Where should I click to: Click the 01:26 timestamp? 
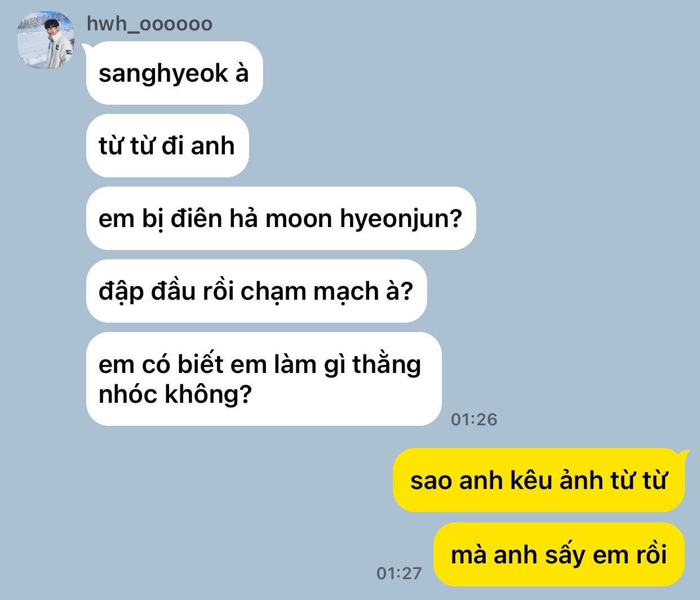[474, 419]
